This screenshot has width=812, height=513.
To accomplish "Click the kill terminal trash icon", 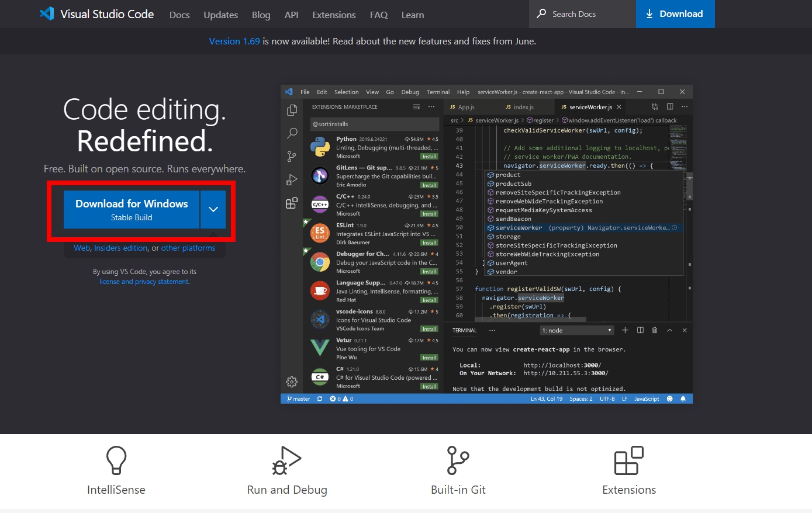I will 655,330.
